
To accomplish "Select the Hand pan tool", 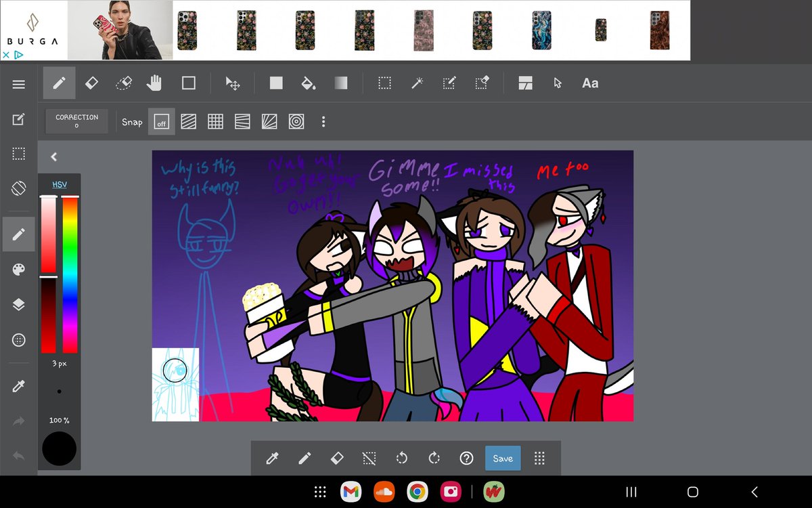I will pyautogui.click(x=156, y=83).
